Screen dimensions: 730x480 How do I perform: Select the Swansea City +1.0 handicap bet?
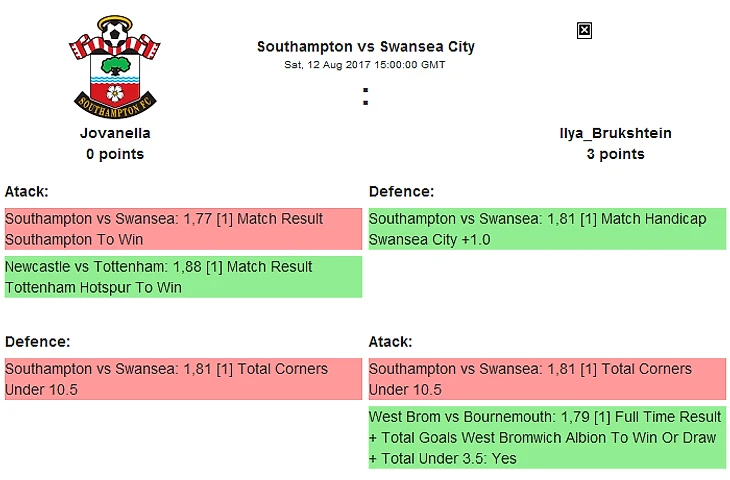[x=546, y=229]
